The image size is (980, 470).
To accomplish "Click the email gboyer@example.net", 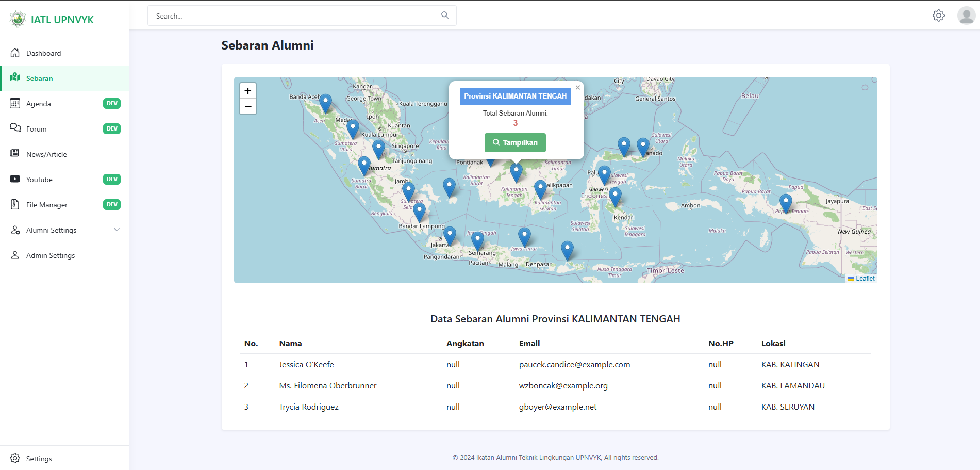I will coord(557,407).
